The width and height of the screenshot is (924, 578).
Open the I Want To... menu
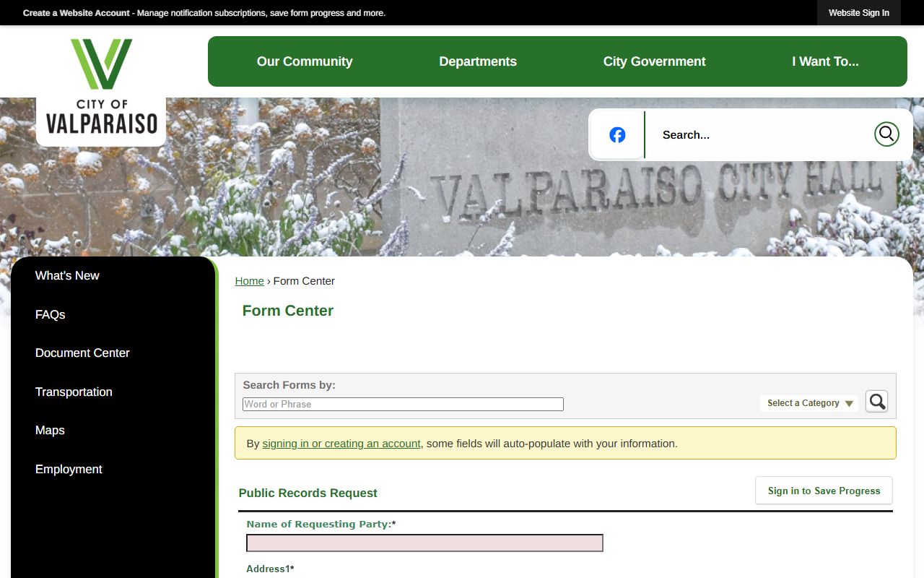coord(825,61)
